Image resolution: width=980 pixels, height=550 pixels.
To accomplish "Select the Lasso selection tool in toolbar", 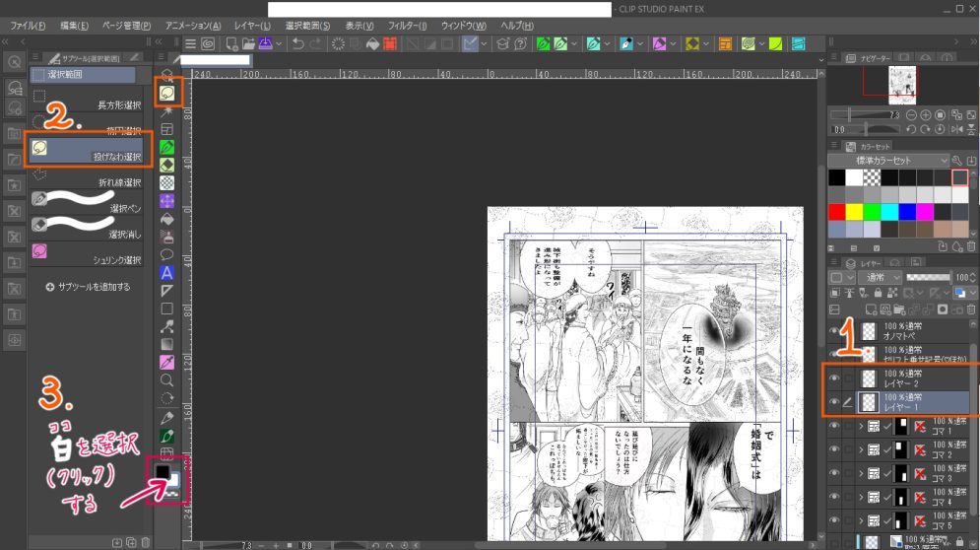I will (x=167, y=94).
